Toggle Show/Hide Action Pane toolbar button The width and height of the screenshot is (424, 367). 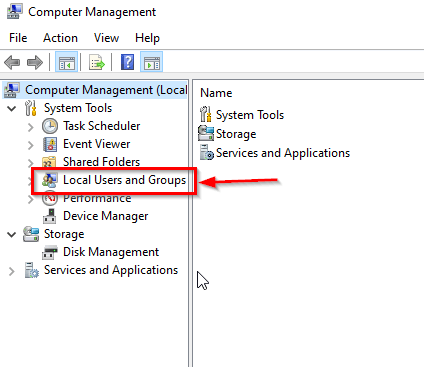(x=152, y=62)
